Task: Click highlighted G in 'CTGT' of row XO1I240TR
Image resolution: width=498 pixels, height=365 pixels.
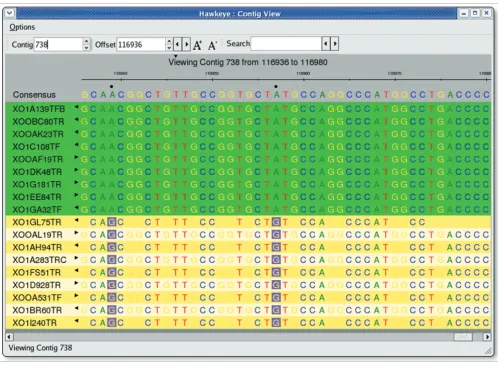Action: pos(276,323)
